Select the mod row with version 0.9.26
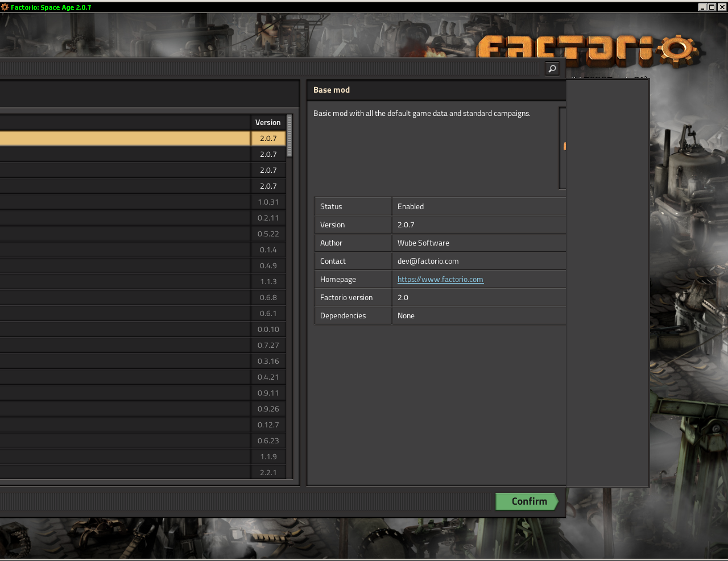 143,409
